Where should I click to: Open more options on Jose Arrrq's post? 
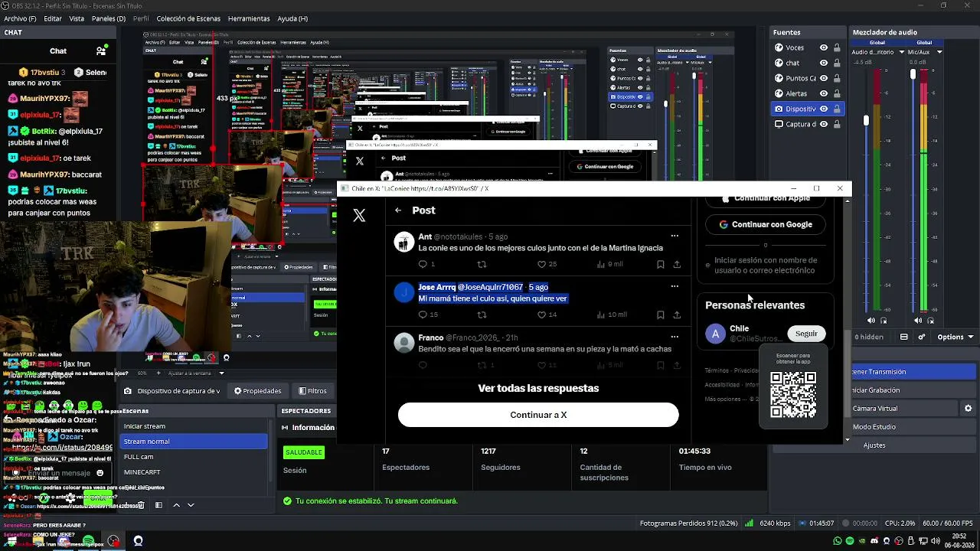[675, 286]
